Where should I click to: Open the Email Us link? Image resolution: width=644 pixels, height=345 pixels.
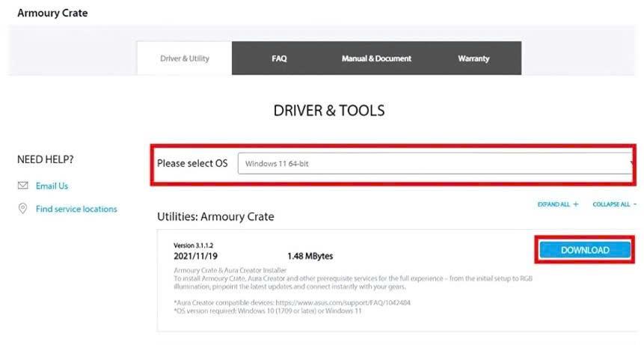click(x=52, y=186)
